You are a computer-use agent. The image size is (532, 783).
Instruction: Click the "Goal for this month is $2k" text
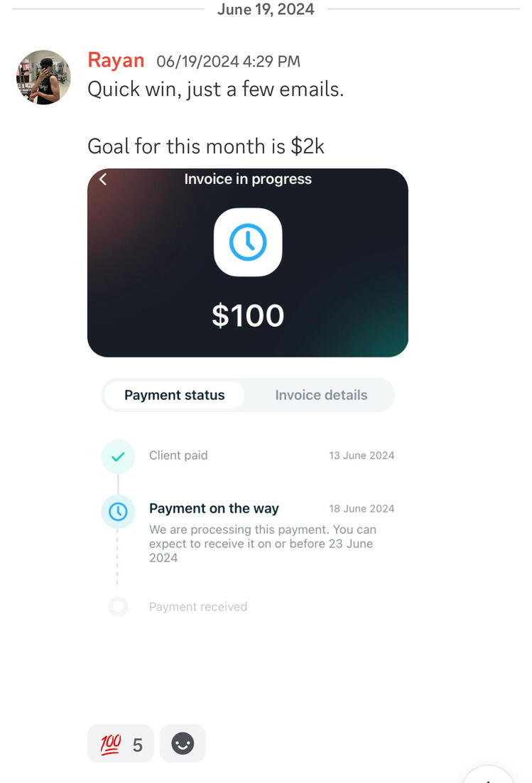[x=206, y=146]
